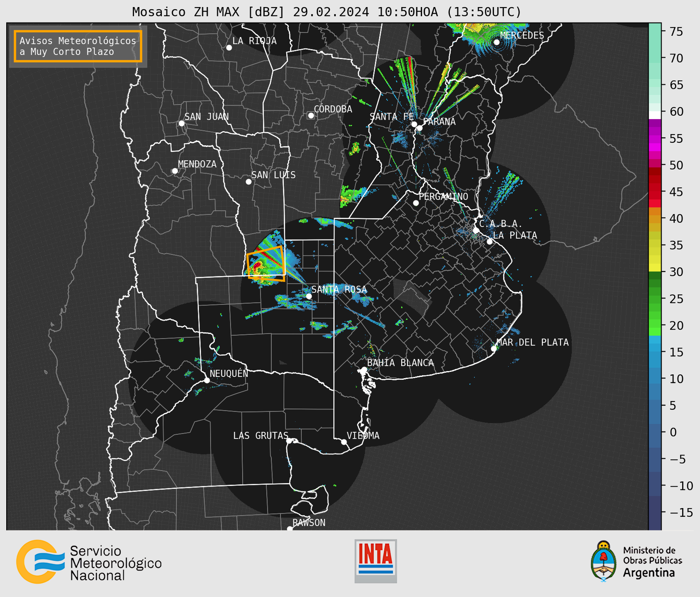
Task: Click the Santa Fe city marker dot
Action: click(414, 124)
